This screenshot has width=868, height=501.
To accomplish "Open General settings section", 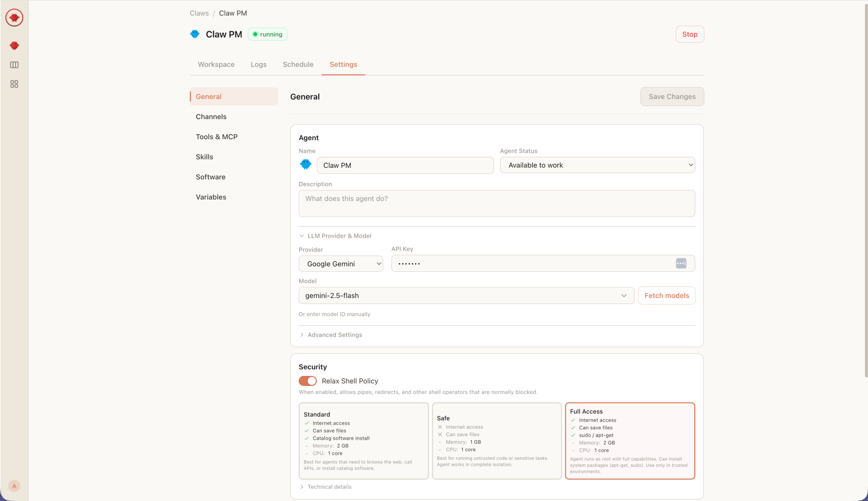I will [234, 96].
